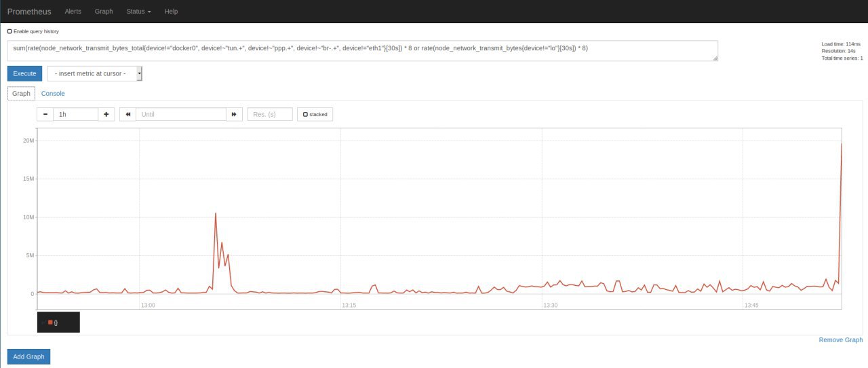
Task: Click the 1h time range field
Action: pyautogui.click(x=75, y=114)
